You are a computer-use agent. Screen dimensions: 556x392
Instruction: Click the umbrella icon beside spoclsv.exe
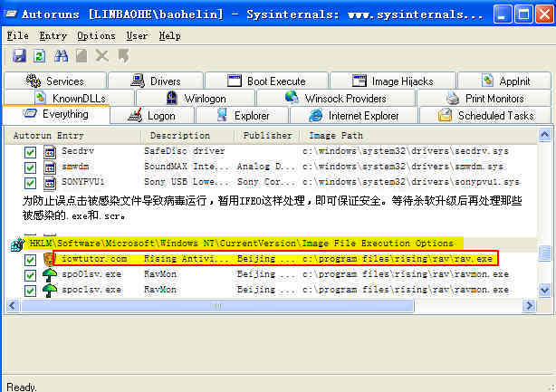50,291
